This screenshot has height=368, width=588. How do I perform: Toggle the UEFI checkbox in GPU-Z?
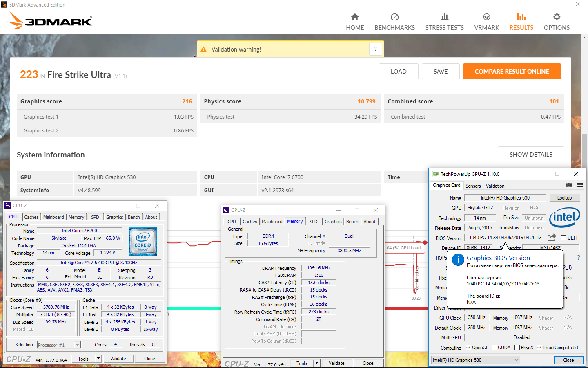click(x=563, y=238)
